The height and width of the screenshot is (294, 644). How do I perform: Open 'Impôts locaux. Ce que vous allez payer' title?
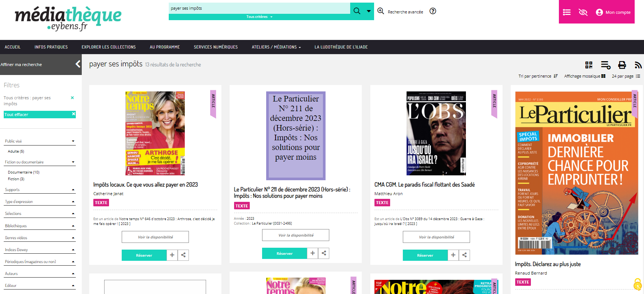point(146,185)
